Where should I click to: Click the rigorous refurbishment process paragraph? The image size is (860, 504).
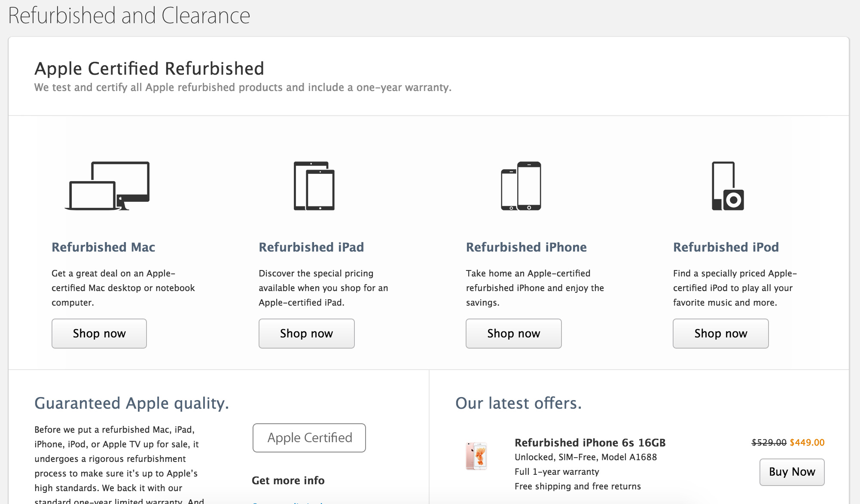pyautogui.click(x=119, y=465)
